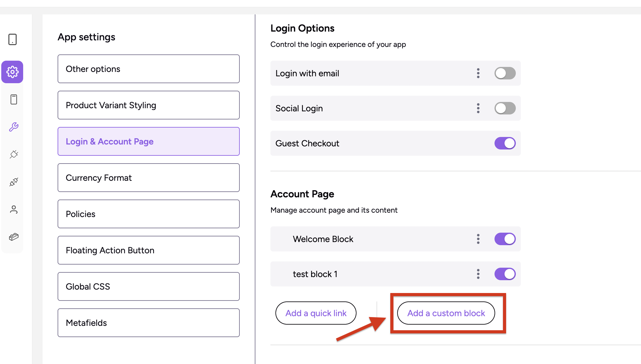
Task: Open the wrench tools icon
Action: click(x=14, y=127)
